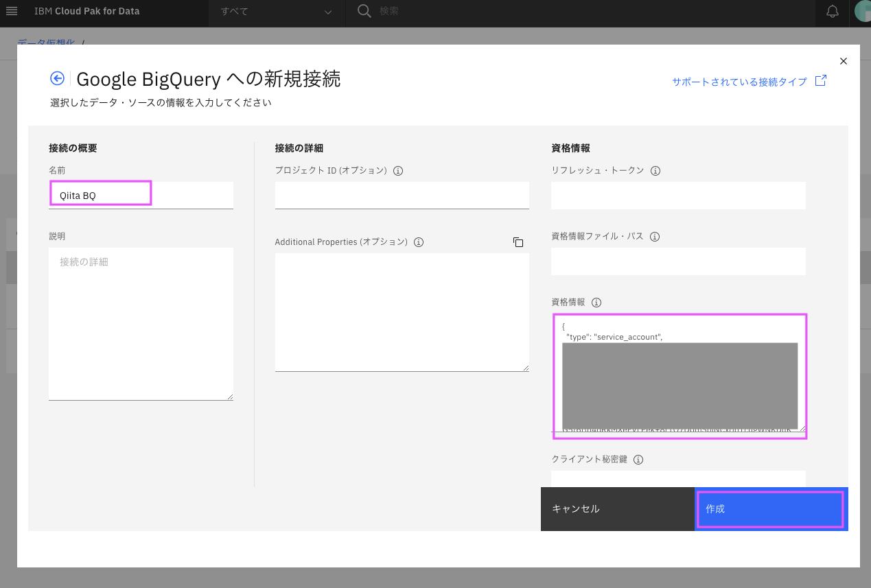Click the 資格情報ファイル・パス input field
This screenshot has width=871, height=588.
click(678, 261)
